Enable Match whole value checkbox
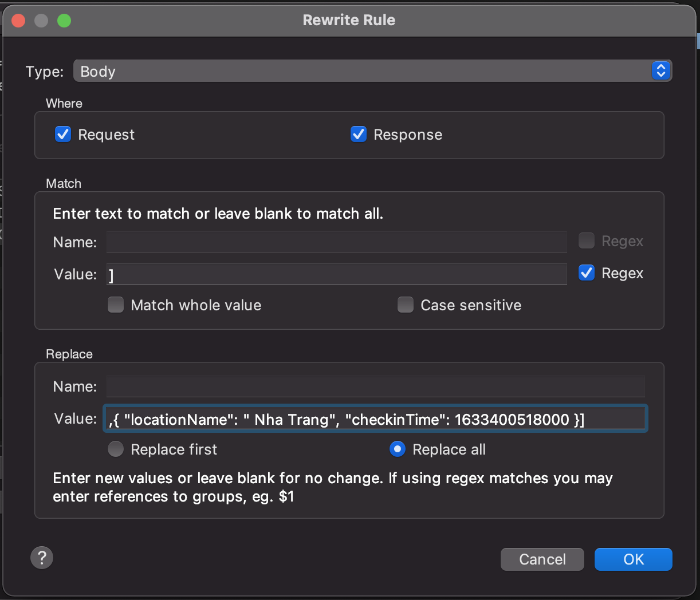Image resolution: width=700 pixels, height=600 pixels. (x=116, y=305)
